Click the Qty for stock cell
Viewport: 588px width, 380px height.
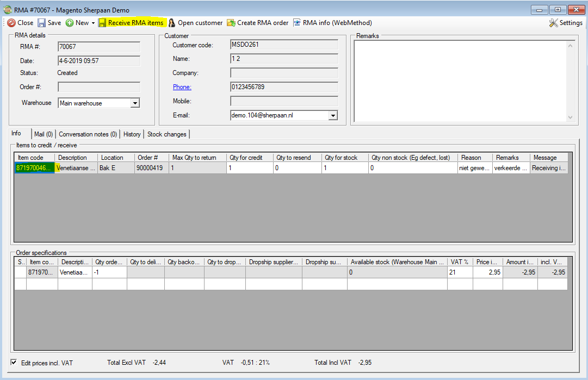[345, 168]
